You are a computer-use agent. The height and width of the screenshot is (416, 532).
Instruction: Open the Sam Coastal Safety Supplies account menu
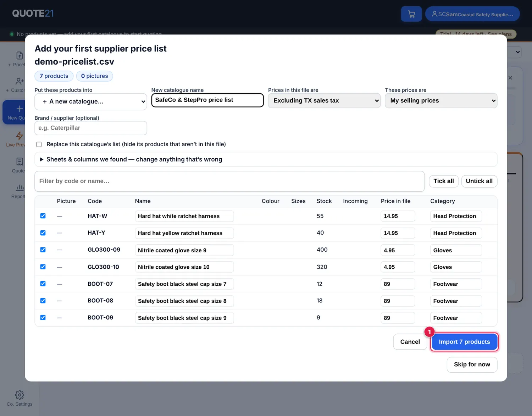point(472,14)
